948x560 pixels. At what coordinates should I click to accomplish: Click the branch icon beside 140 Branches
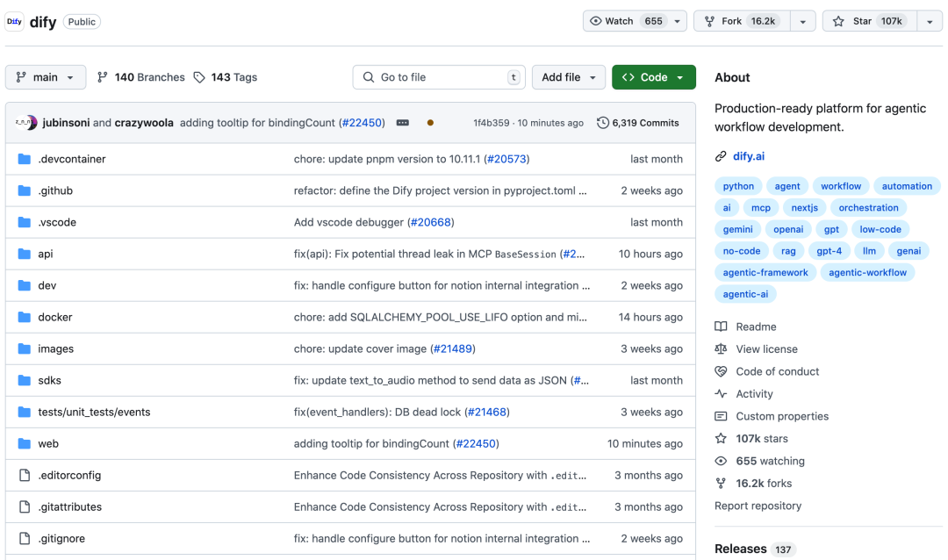point(102,77)
